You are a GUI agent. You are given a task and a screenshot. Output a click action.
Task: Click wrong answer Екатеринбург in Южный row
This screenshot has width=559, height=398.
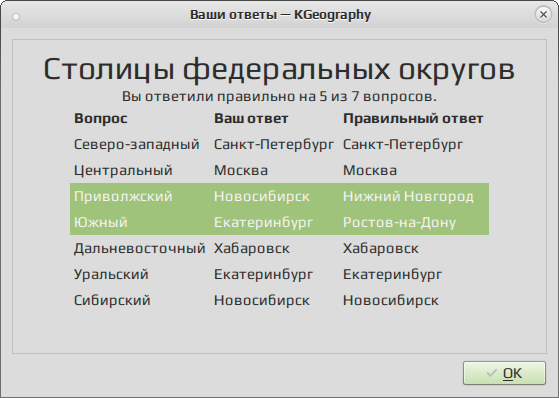(x=263, y=223)
